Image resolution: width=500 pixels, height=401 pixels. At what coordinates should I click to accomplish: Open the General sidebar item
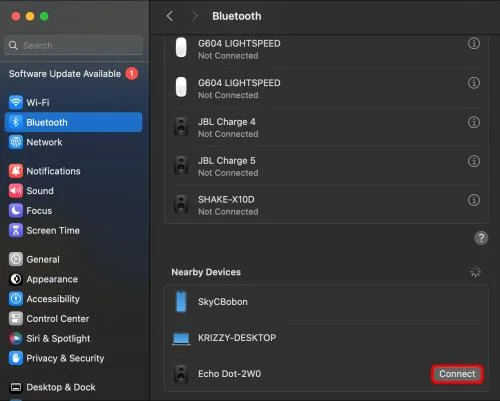pyautogui.click(x=73, y=259)
